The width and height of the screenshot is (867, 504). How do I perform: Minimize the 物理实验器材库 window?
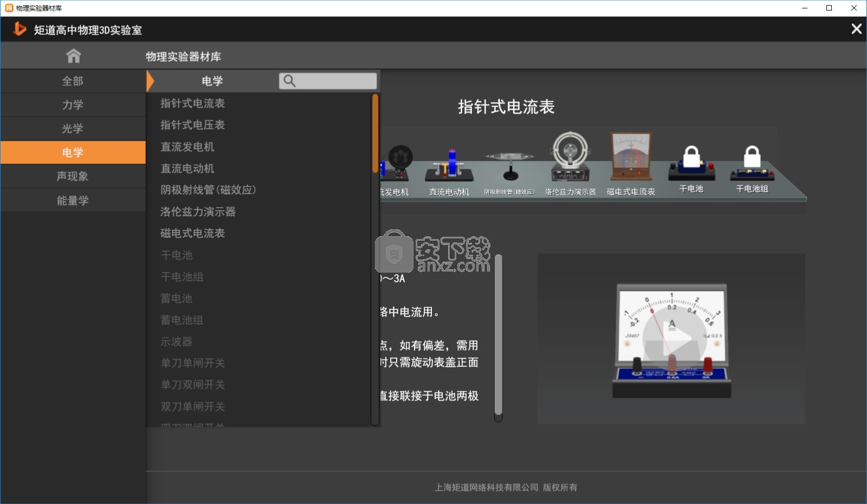[805, 8]
